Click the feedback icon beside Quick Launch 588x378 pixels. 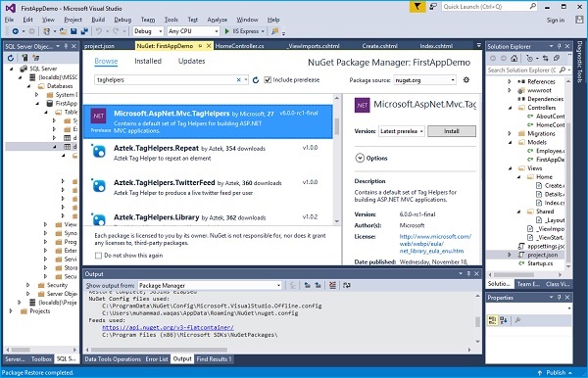pos(433,7)
